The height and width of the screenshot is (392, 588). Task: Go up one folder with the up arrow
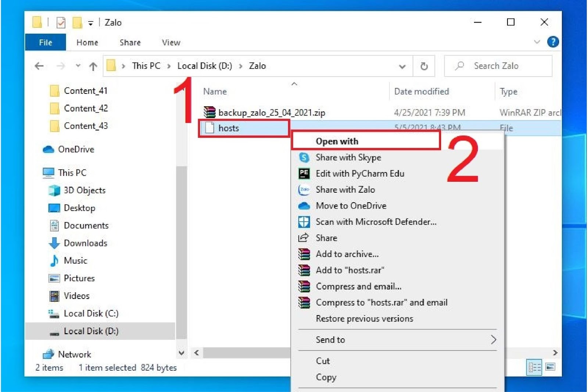(93, 67)
